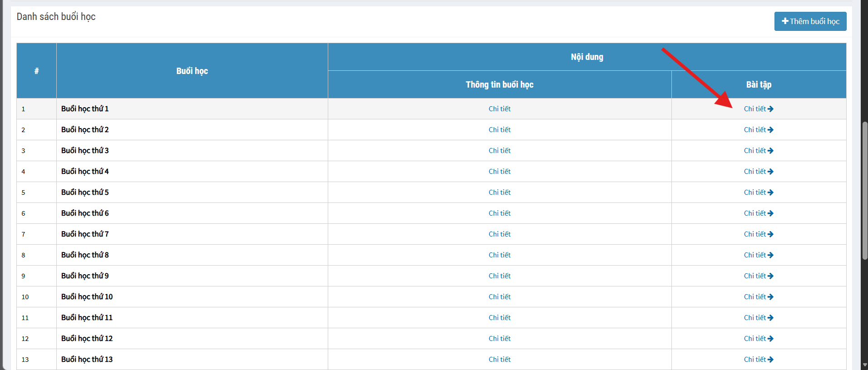The height and width of the screenshot is (370, 868).
Task: Click the Bài tập column header
Action: pyautogui.click(x=759, y=84)
